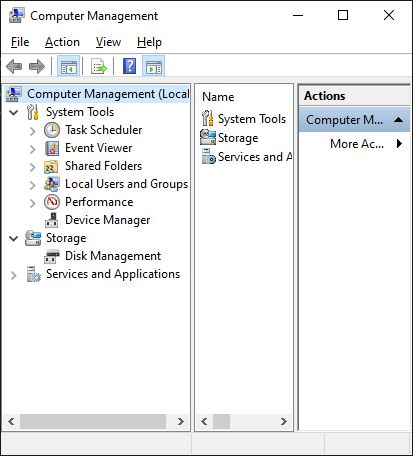Click the Back arrow toolbar icon
The width and height of the screenshot is (413, 456).
(x=14, y=66)
